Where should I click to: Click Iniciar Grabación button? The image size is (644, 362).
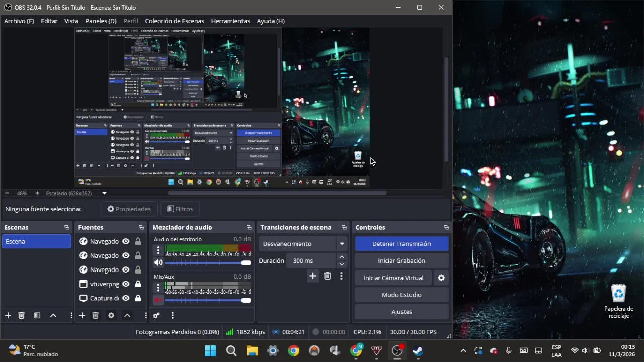401,261
